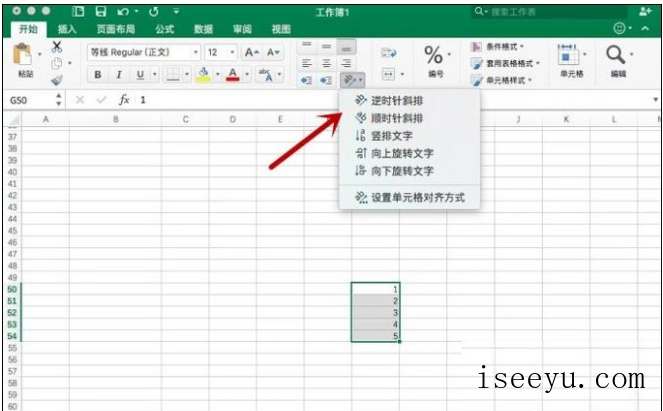Open the smiley feedback icon
Image resolution: width=663 pixels, height=411 pixels.
[x=619, y=29]
